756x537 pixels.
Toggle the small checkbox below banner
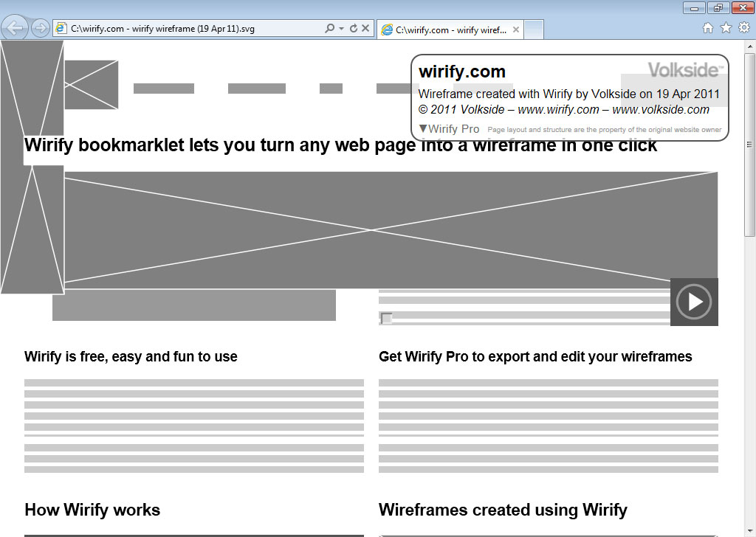click(385, 319)
